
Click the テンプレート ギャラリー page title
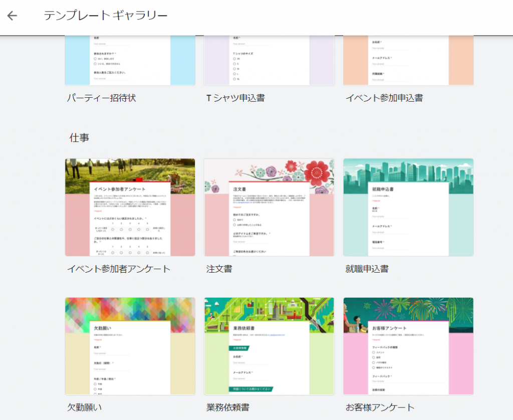(106, 16)
